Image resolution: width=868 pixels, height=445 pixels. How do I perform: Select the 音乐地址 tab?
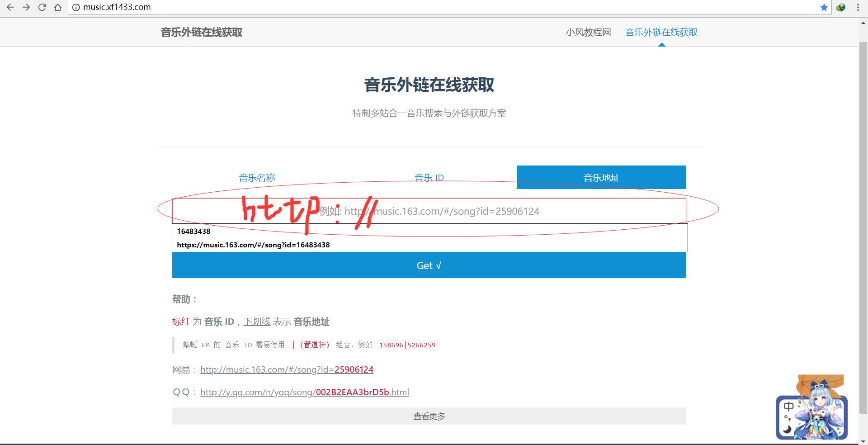[601, 177]
